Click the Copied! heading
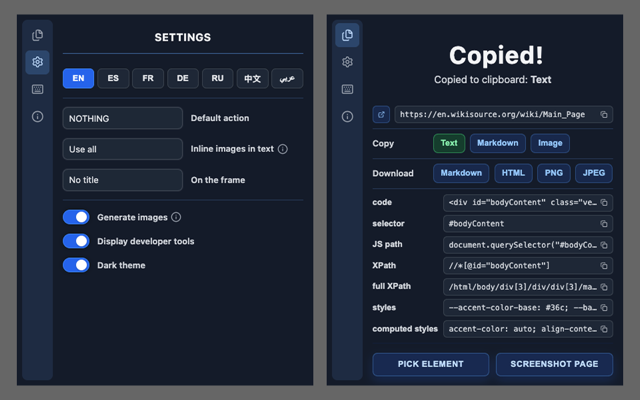640x400 pixels. coord(496,55)
